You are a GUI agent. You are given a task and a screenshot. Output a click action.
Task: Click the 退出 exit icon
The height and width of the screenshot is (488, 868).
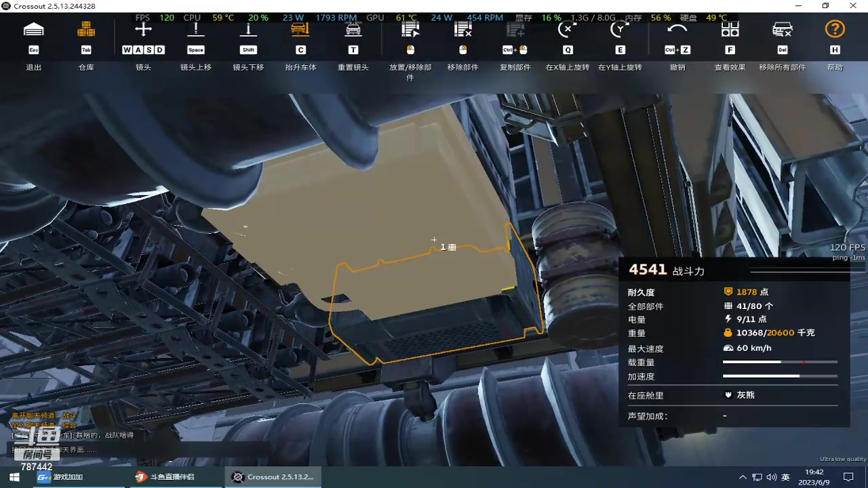[x=34, y=29]
